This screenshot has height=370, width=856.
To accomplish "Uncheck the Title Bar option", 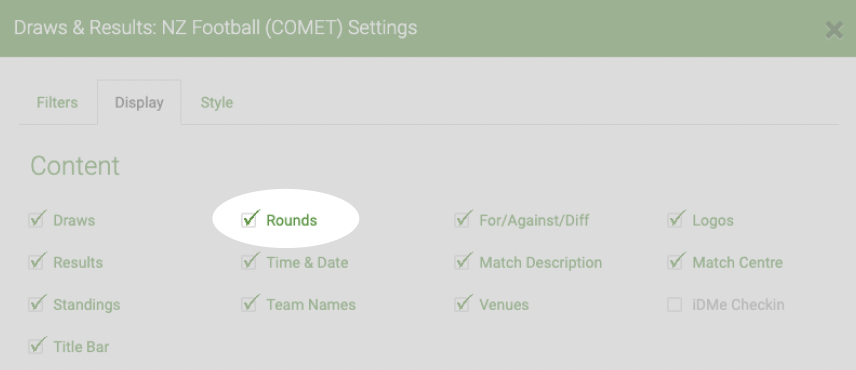I will click(x=35, y=347).
